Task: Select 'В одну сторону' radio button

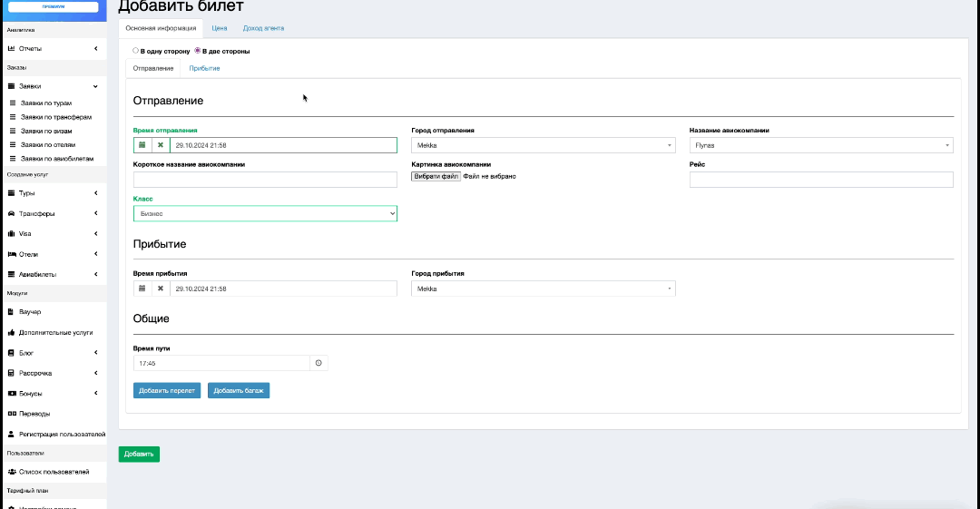Action: pos(136,51)
